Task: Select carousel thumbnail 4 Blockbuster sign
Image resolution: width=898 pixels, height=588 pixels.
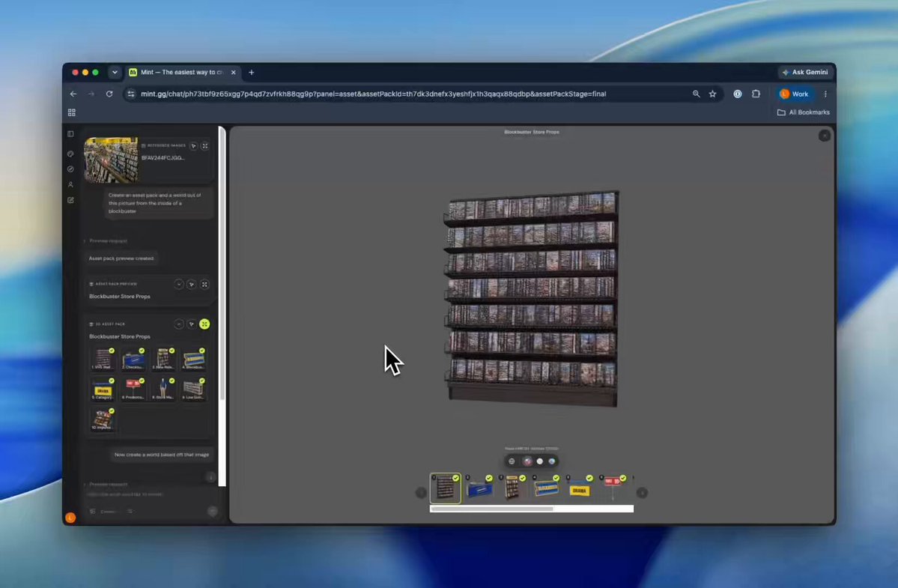Action: click(x=546, y=488)
